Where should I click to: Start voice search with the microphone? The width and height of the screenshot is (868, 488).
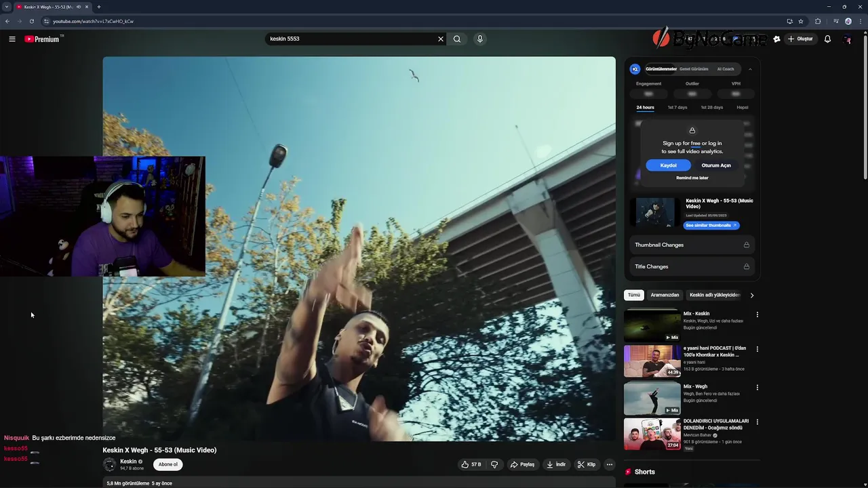479,39
